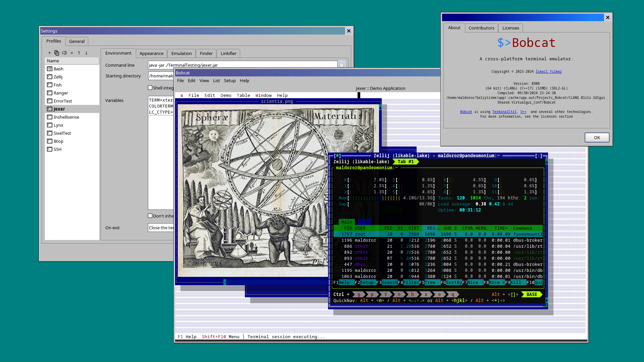Click the clone profile icon
This screenshot has height=362, width=644.
coord(57,53)
